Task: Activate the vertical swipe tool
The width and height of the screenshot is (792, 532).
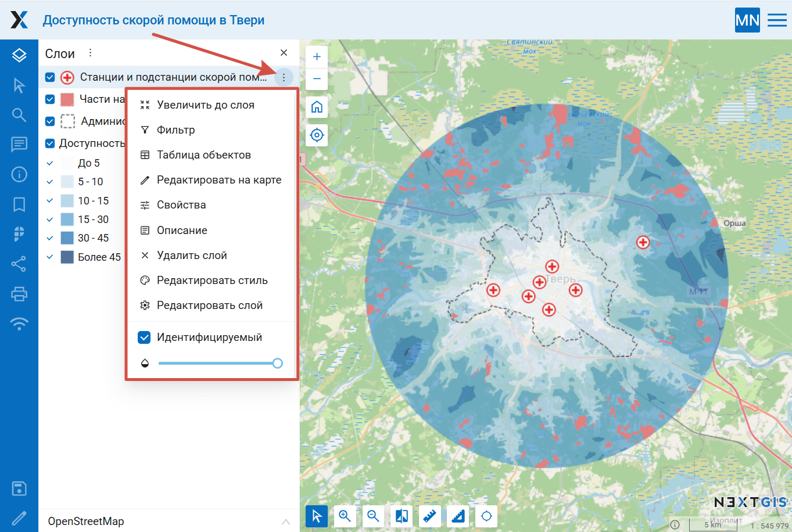Action: point(402,516)
